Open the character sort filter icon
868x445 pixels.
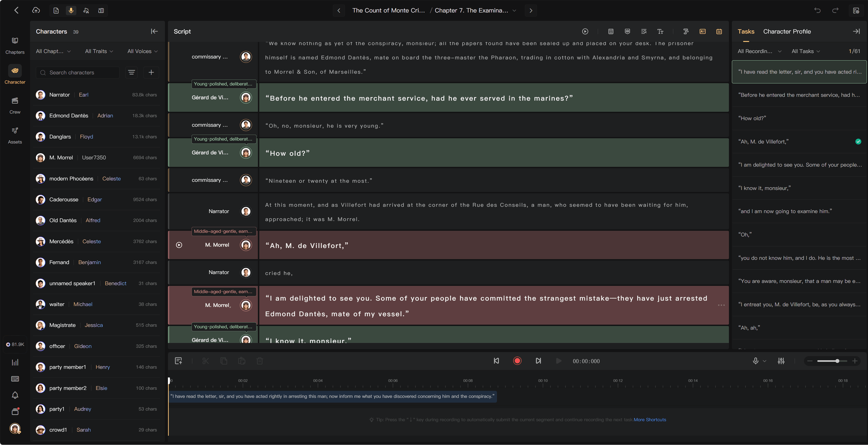click(131, 73)
